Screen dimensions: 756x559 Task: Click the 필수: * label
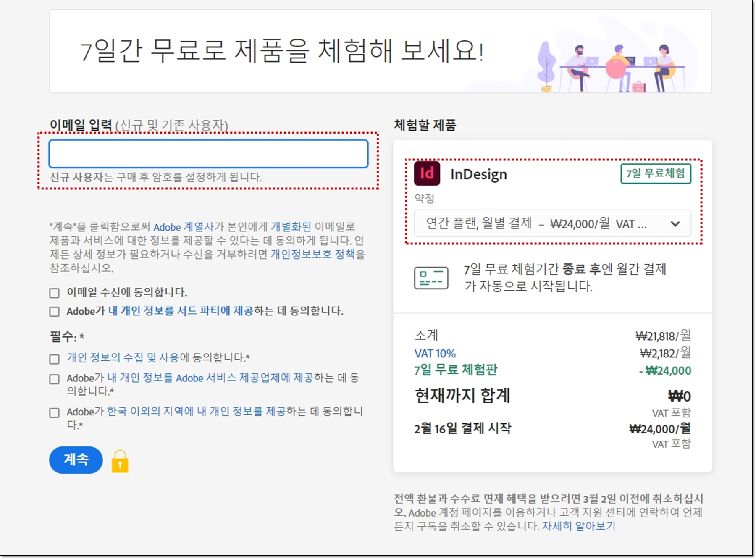coord(67,336)
